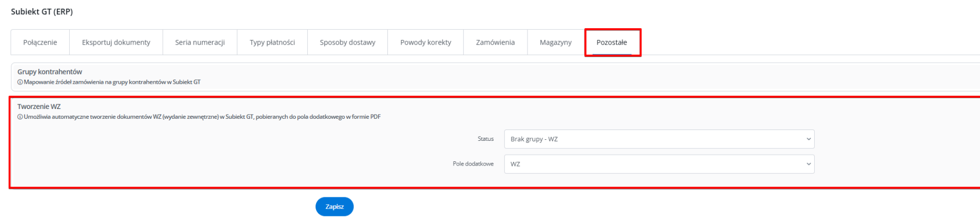Click the Zapisz save button
Image resolution: width=980 pixels, height=221 pixels.
pos(335,207)
